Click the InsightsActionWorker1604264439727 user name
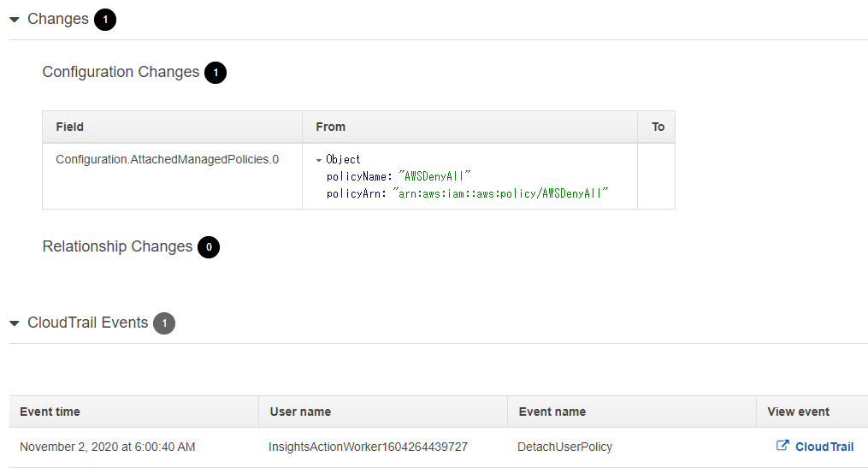 pos(368,447)
